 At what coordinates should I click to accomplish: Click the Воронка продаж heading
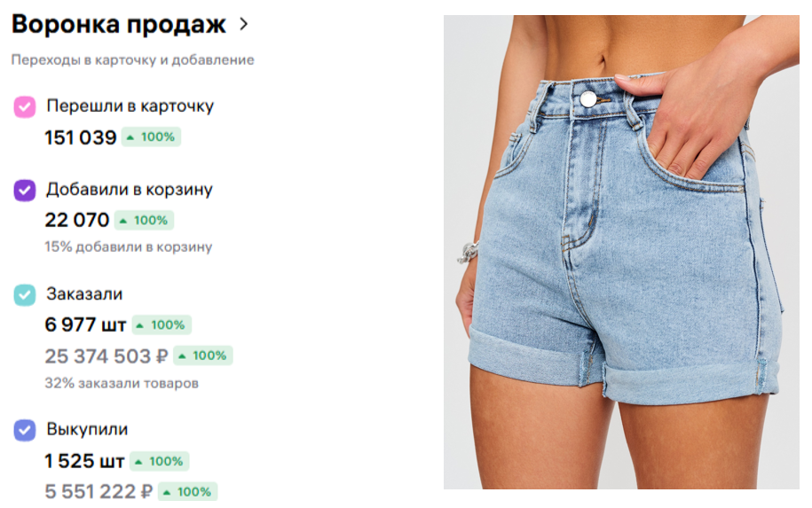(x=119, y=24)
